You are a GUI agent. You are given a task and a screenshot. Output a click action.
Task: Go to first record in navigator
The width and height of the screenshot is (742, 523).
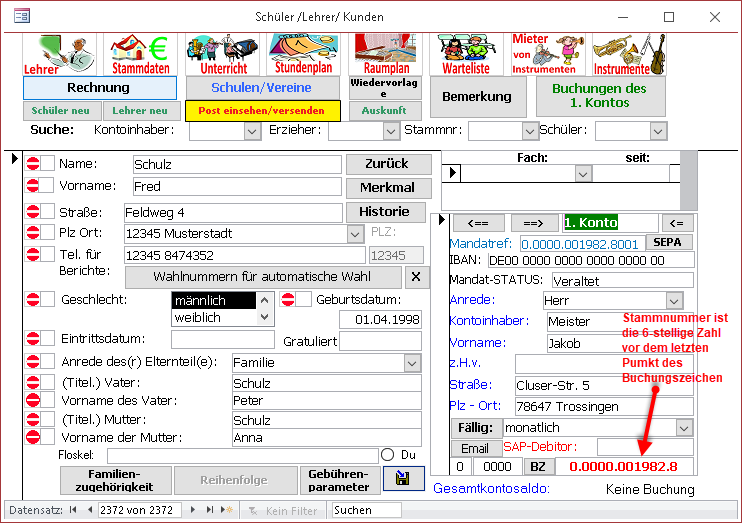(73, 510)
